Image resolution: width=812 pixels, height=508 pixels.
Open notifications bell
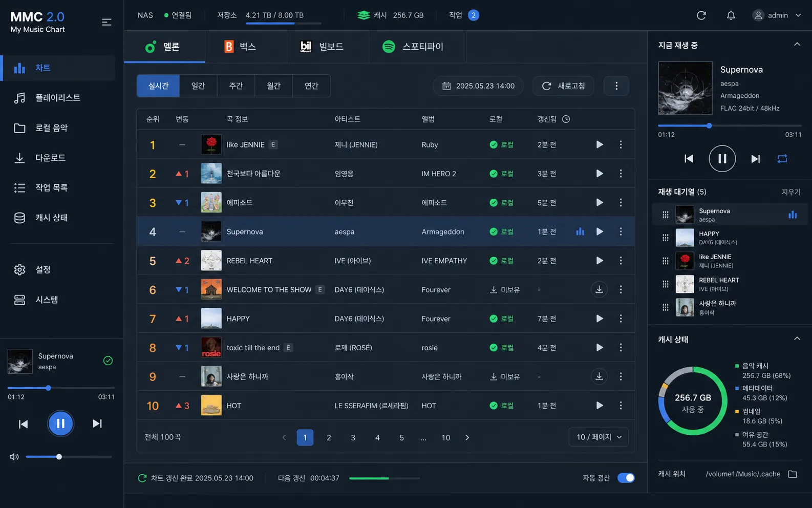pos(731,15)
